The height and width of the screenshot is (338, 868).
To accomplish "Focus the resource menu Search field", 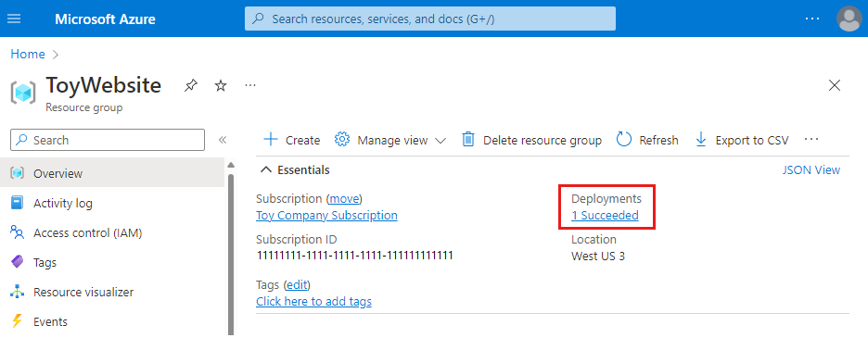I will pos(108,140).
